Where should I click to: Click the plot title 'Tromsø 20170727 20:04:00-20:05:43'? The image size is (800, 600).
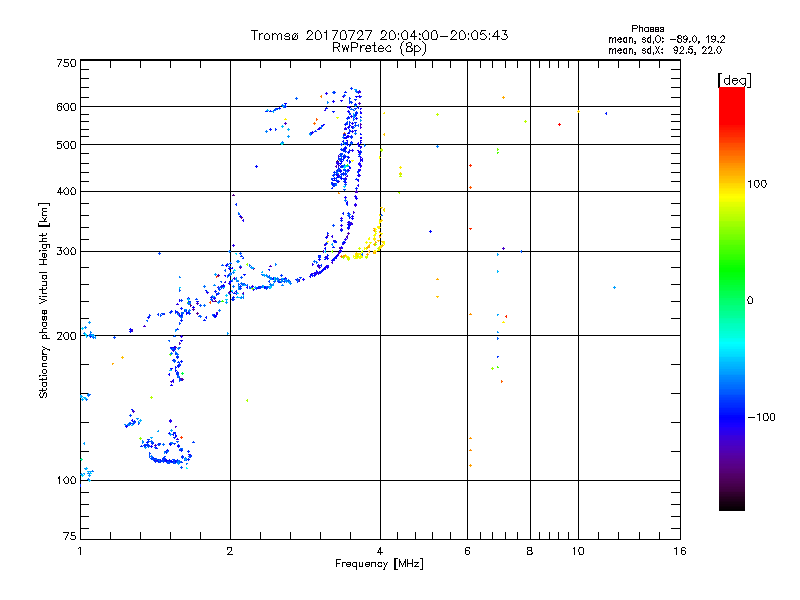pos(379,35)
